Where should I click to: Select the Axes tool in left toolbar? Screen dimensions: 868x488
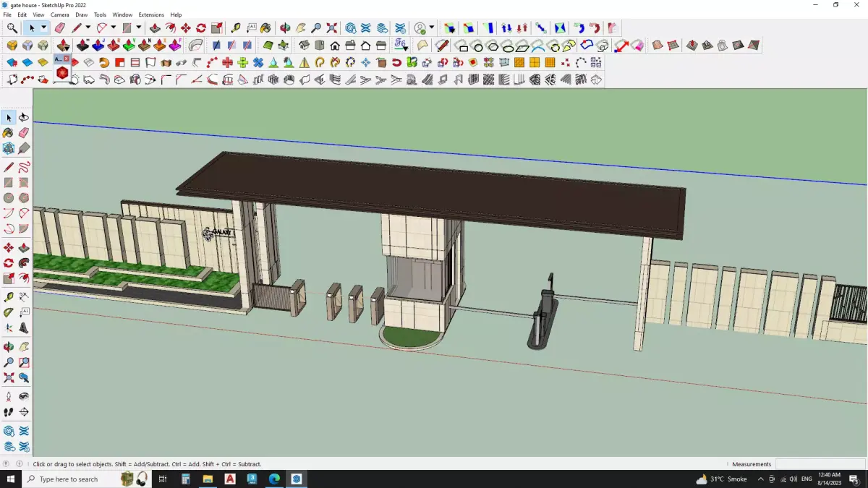[9, 328]
